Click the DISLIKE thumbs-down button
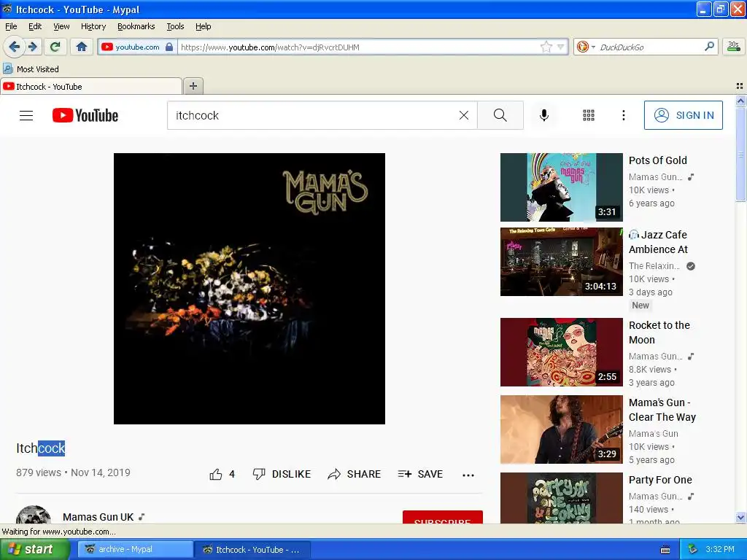 (x=282, y=474)
